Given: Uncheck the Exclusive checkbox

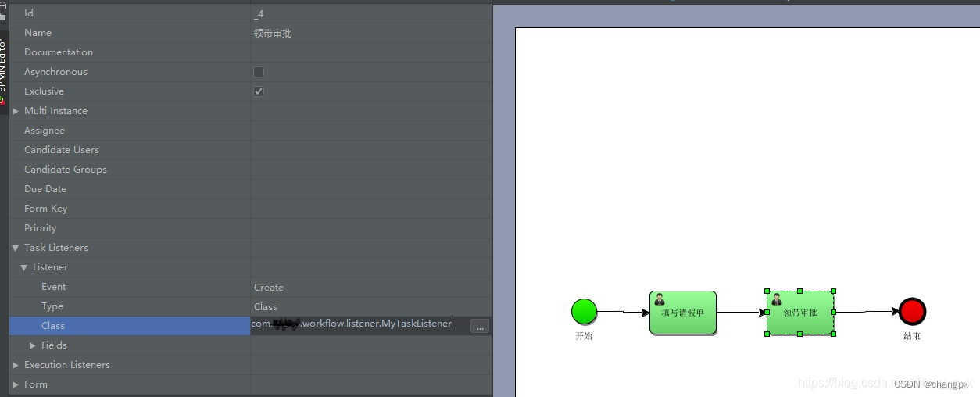Looking at the screenshot, I should click(259, 91).
